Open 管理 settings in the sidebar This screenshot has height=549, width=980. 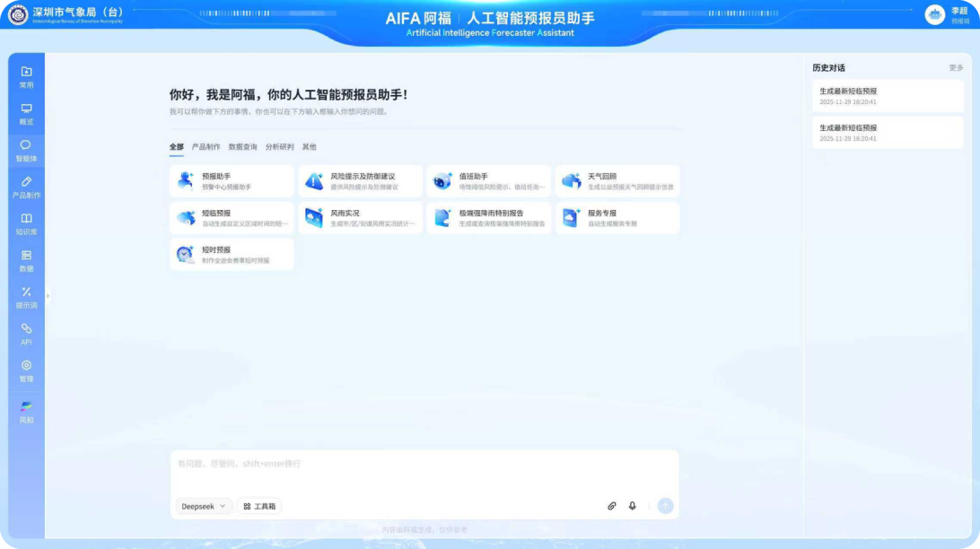point(26,366)
